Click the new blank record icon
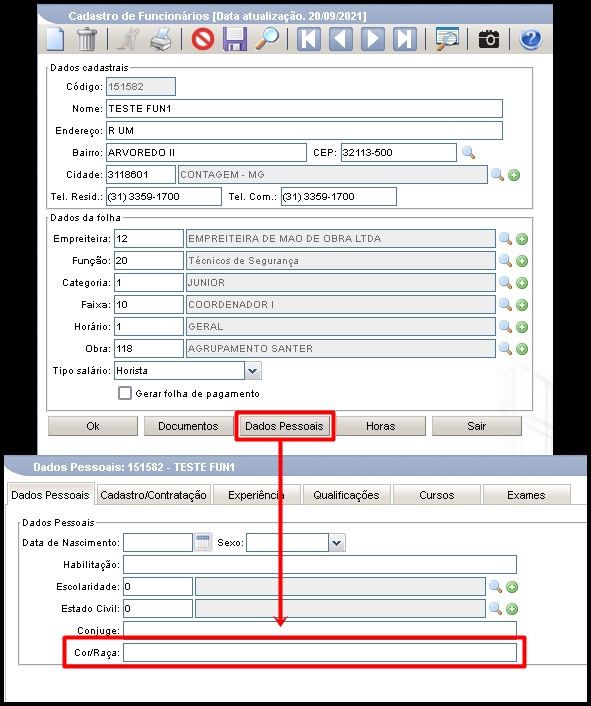This screenshot has width=591, height=706. [55, 39]
